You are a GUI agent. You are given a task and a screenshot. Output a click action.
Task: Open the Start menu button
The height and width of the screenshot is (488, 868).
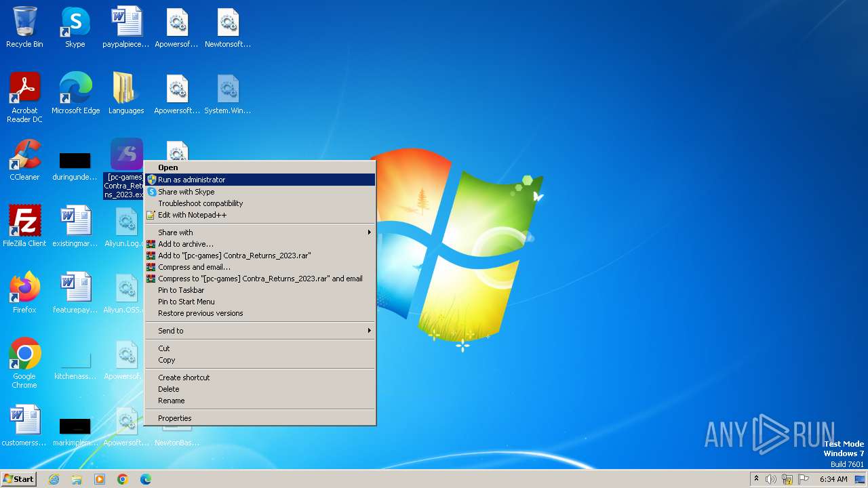point(18,479)
